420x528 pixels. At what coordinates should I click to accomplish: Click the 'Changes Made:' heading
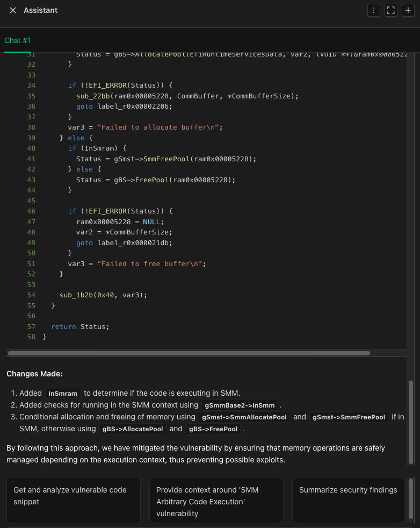34,374
